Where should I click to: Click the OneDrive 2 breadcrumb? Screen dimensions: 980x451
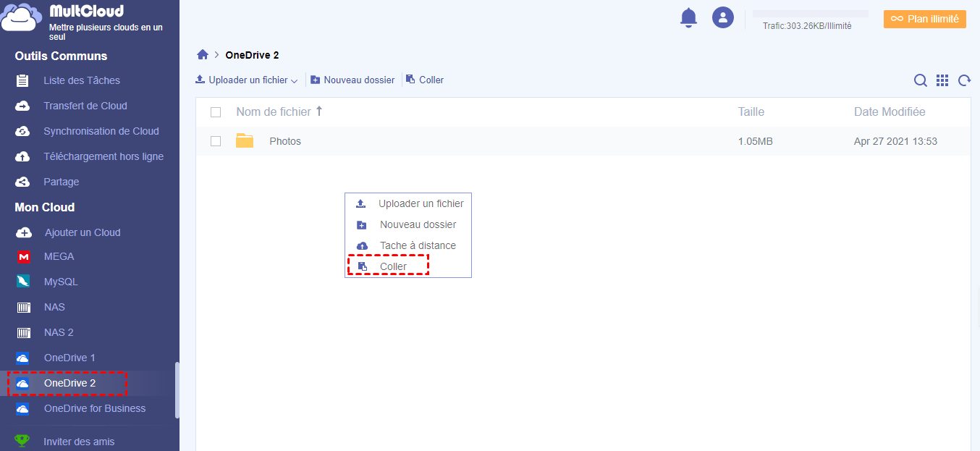pos(252,55)
